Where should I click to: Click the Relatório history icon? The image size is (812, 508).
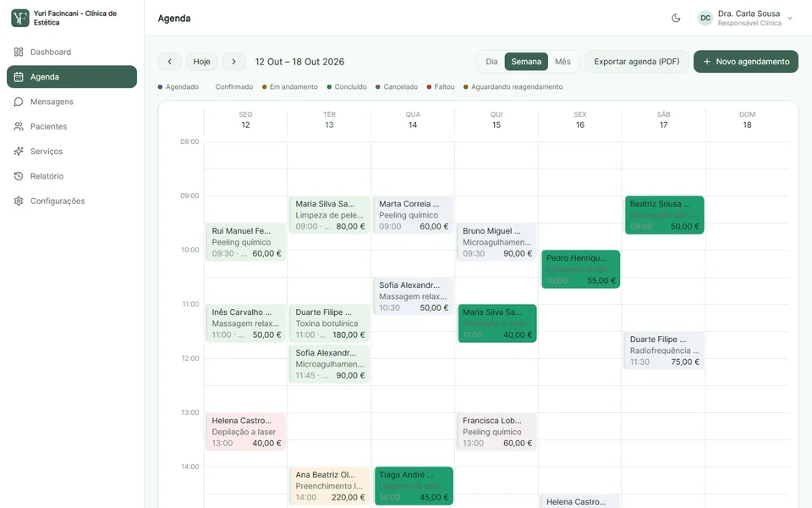pyautogui.click(x=19, y=176)
